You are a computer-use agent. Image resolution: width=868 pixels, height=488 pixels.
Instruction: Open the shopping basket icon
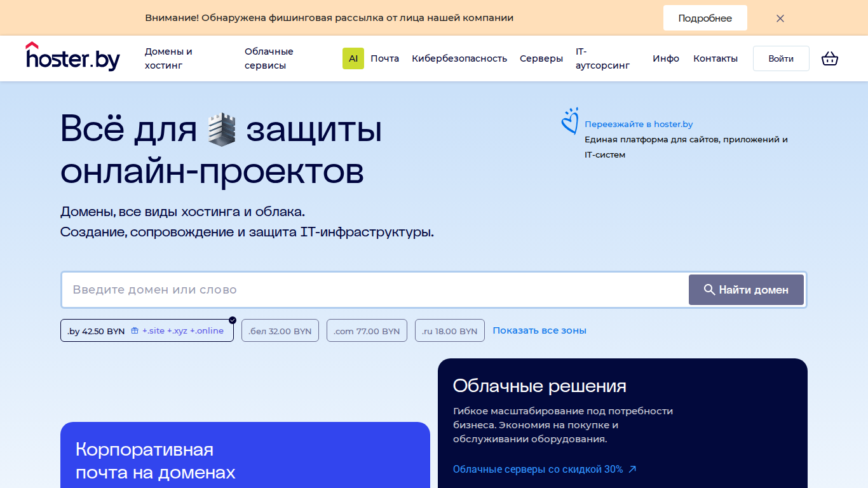click(x=830, y=58)
